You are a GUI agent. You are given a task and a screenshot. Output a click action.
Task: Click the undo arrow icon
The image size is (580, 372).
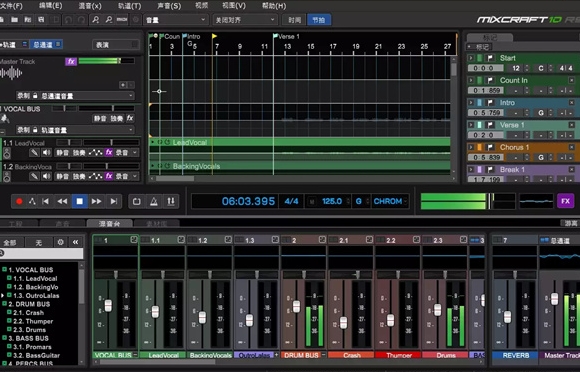point(68,20)
